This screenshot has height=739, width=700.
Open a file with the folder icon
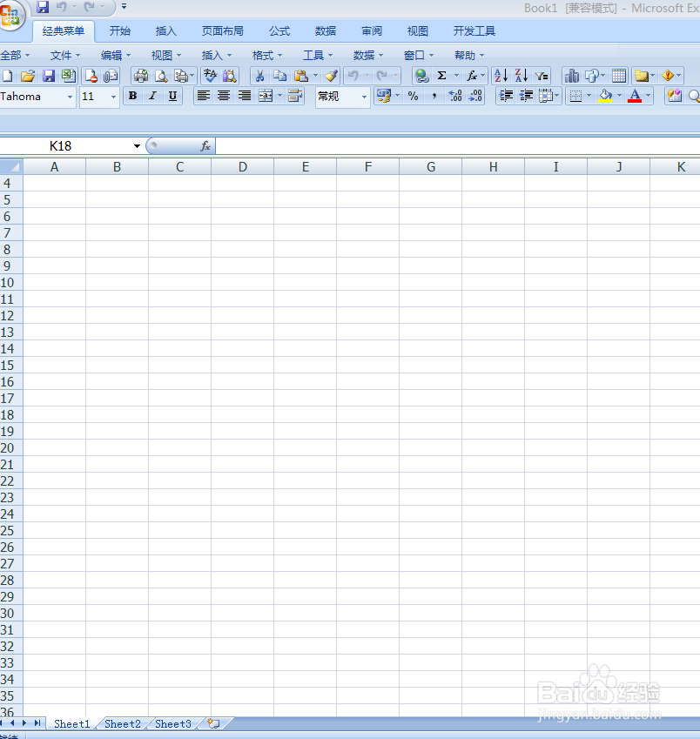click(x=28, y=76)
